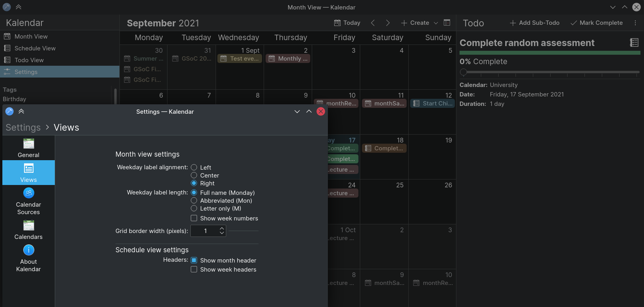Open Schedule View in sidebar

60,48
